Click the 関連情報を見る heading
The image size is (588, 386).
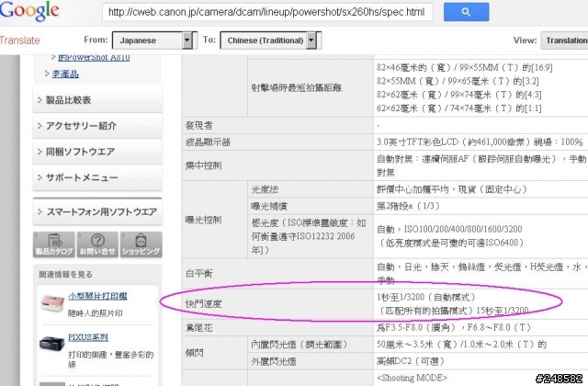pyautogui.click(x=65, y=275)
